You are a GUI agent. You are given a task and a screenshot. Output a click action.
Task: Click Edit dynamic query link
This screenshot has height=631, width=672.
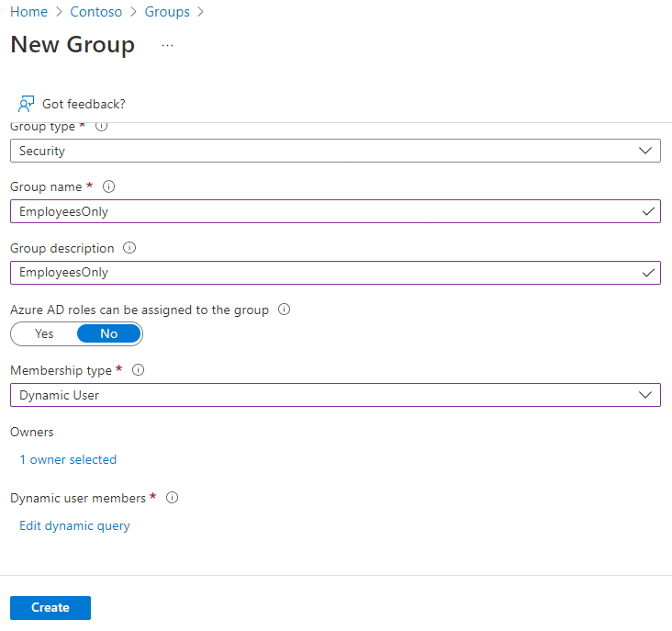click(x=74, y=526)
